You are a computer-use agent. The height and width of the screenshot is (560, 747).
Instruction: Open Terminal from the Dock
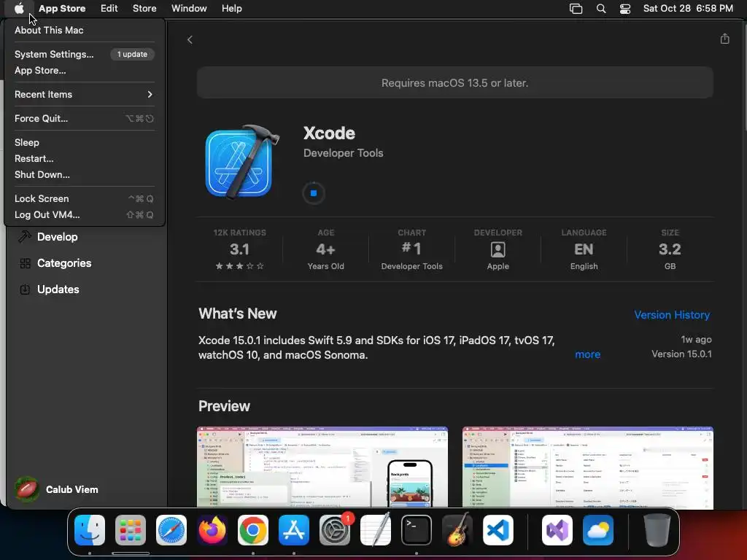coord(417,530)
